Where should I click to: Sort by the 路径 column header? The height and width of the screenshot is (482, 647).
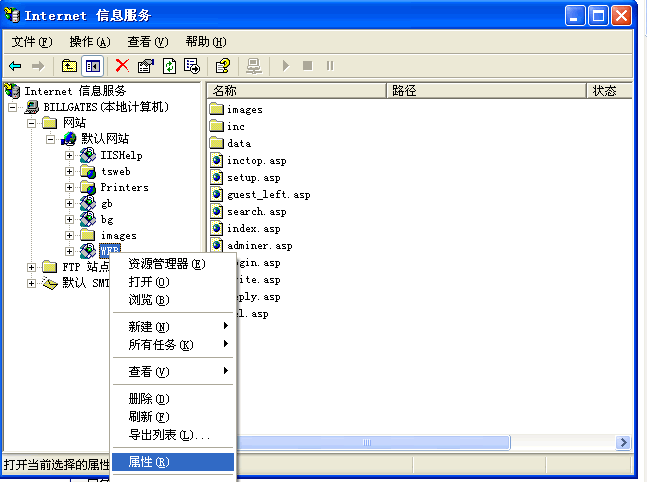coord(486,91)
